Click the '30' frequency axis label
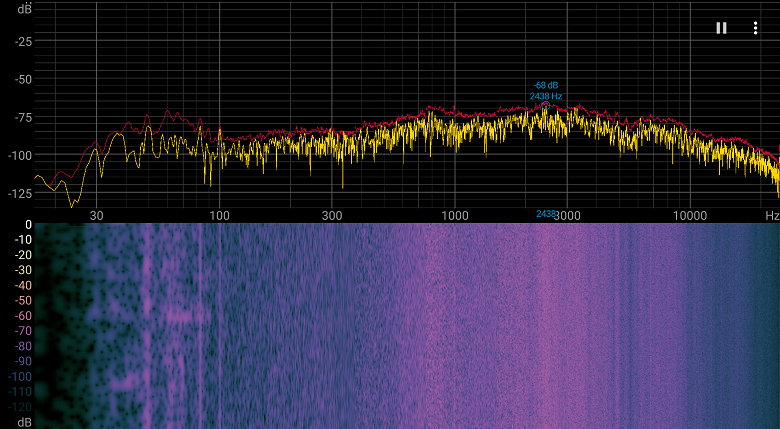 coord(97,215)
